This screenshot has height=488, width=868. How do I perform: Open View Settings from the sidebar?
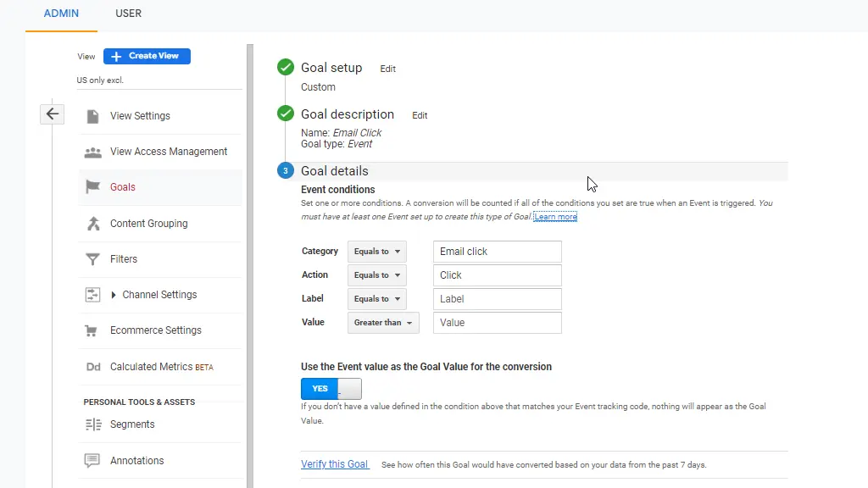click(141, 114)
